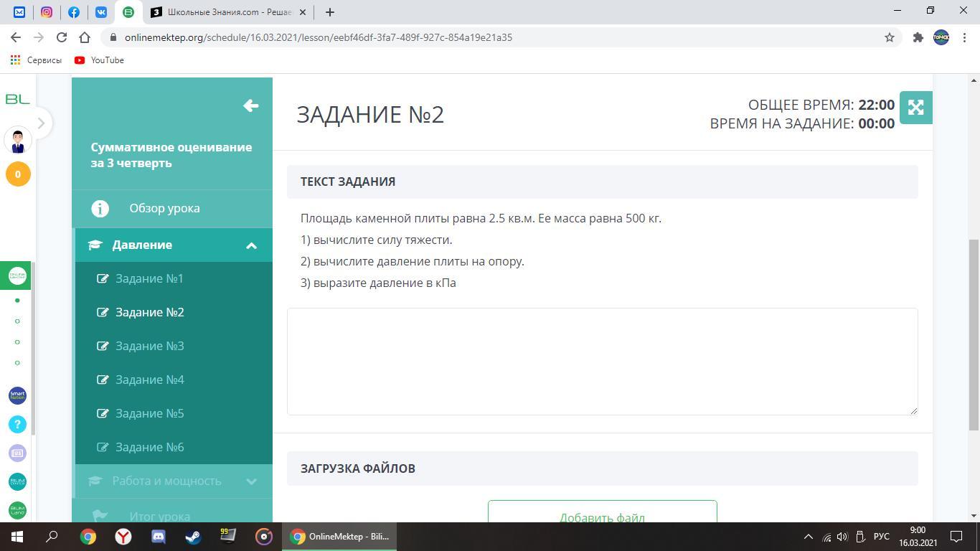This screenshot has height=551, width=980.
Task: Click the orange coin badge showing 0
Action: pyautogui.click(x=18, y=174)
